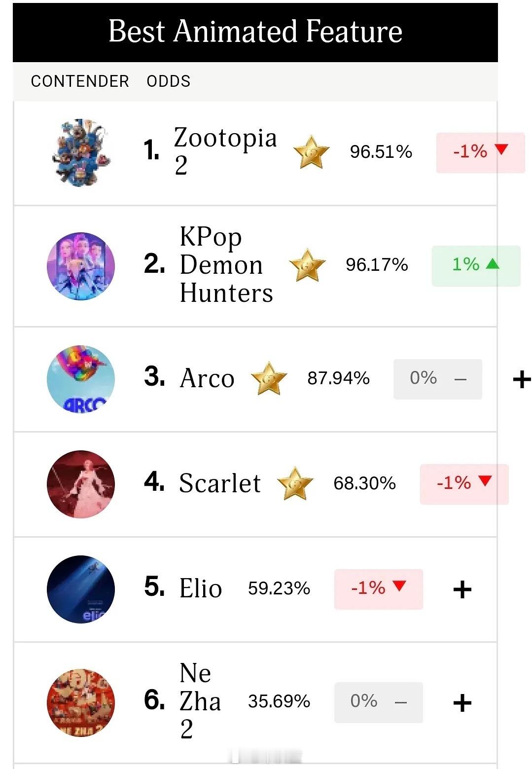Open the Ne Zha 2 poster thumbnail

[81, 702]
